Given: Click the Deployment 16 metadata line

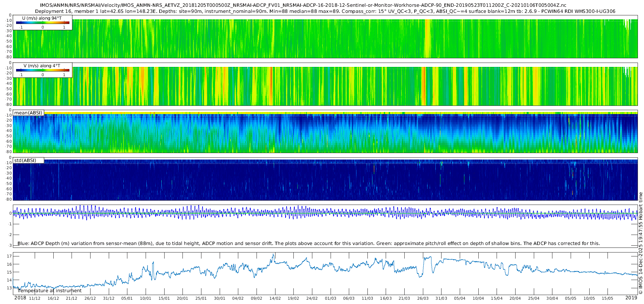Looking at the screenshot, I should click(x=325, y=11).
